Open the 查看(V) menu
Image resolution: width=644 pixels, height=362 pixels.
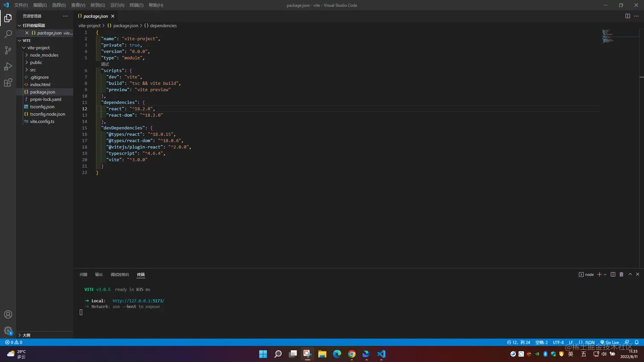tap(78, 5)
